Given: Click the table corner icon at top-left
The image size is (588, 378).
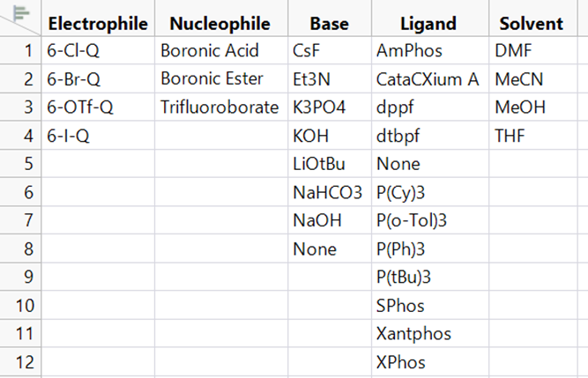Looking at the screenshot, I should [20, 13].
